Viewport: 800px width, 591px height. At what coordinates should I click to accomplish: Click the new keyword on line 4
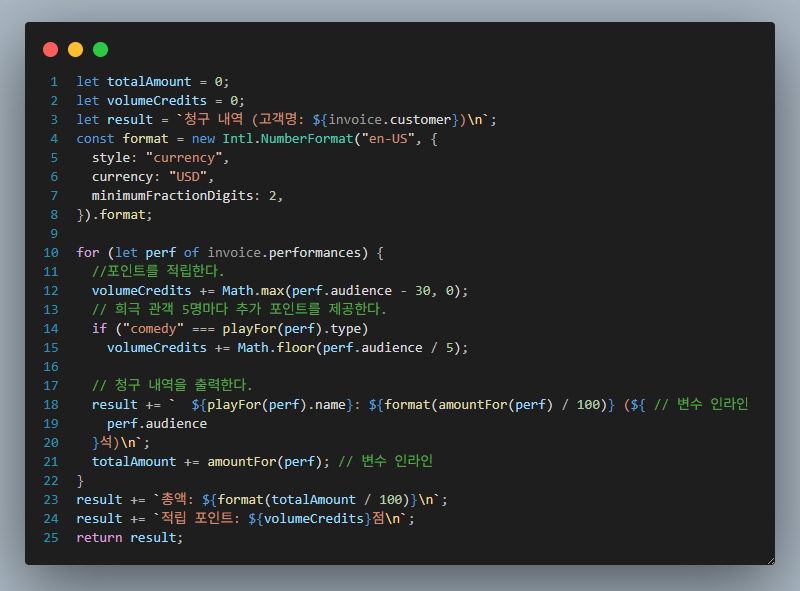point(203,138)
